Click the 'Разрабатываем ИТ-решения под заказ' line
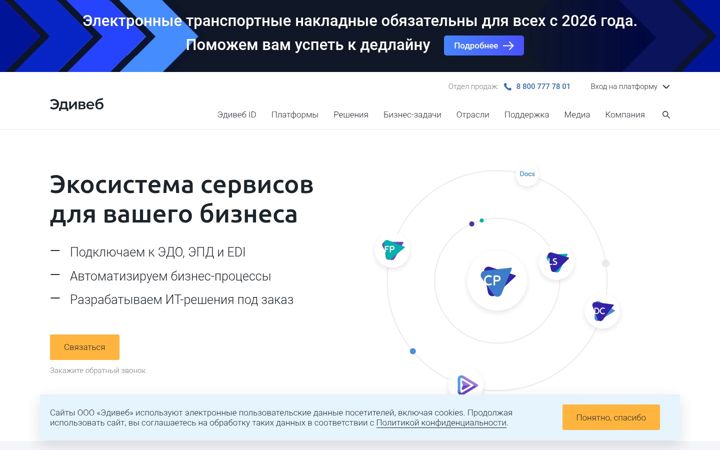 coord(181,299)
